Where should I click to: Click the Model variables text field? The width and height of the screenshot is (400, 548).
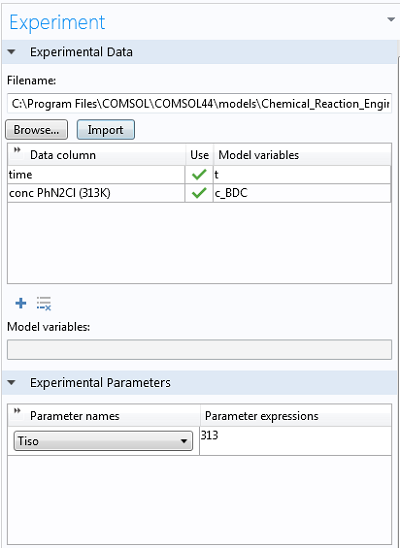point(199,349)
